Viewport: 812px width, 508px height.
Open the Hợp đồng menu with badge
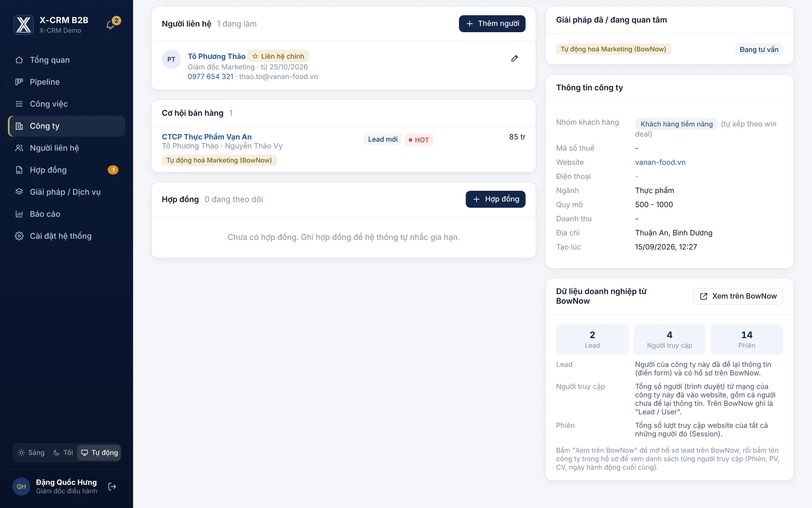66,170
